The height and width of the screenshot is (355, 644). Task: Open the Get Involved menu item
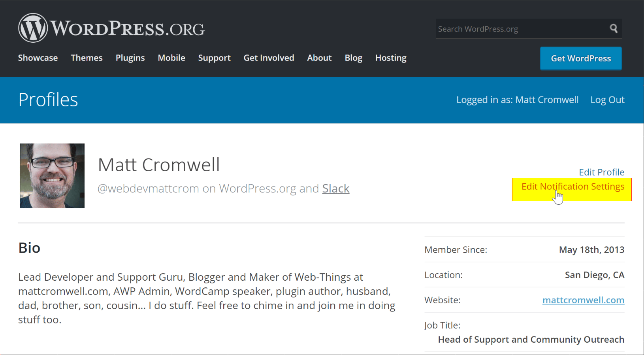coord(269,58)
